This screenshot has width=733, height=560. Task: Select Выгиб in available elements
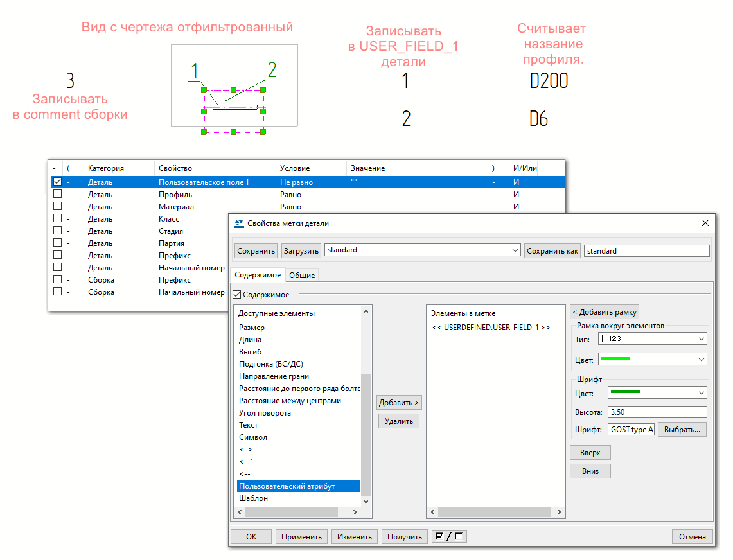point(250,351)
